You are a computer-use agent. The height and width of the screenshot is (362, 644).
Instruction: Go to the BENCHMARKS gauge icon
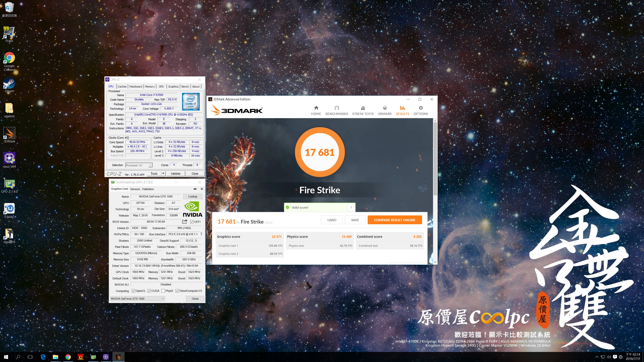[x=336, y=108]
